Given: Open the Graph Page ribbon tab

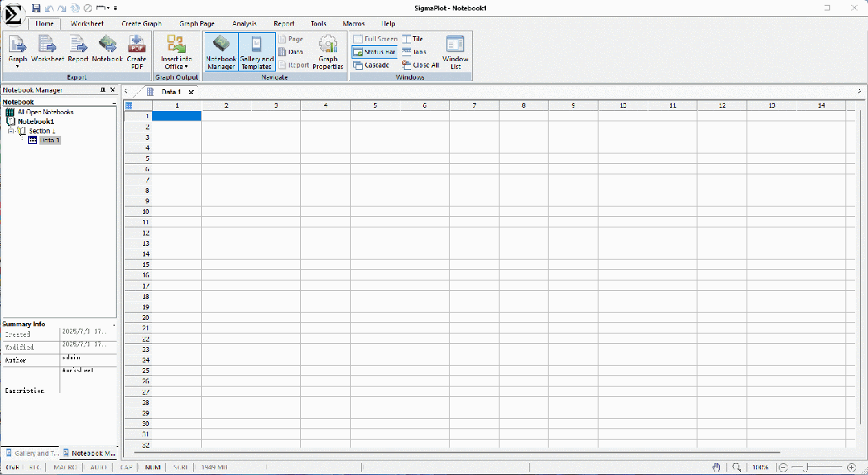Looking at the screenshot, I should coord(197,24).
